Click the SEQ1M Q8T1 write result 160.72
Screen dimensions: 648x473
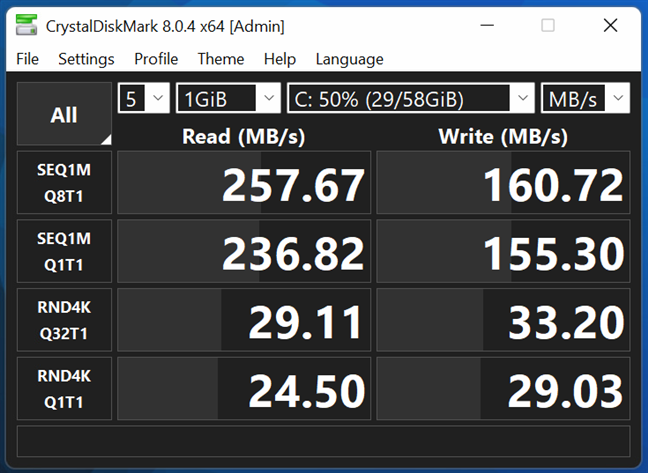point(503,182)
